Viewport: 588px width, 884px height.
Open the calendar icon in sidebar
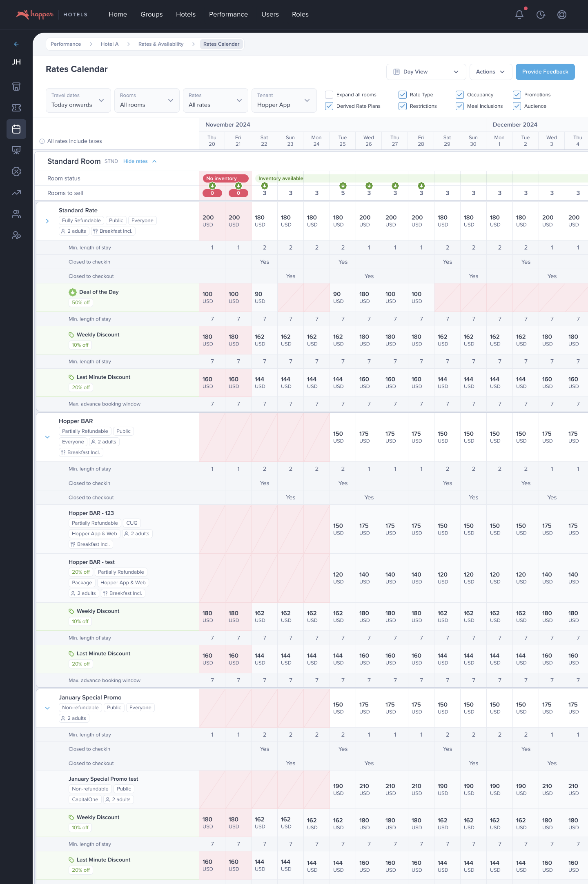coord(16,129)
